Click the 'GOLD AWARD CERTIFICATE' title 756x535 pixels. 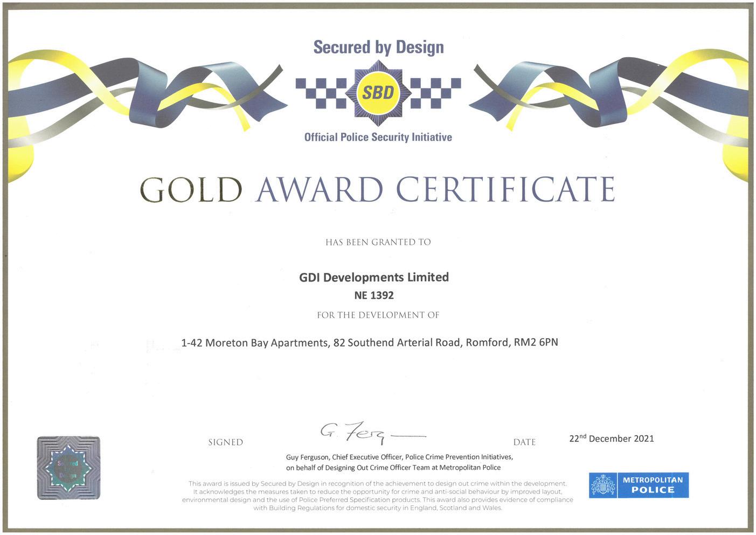point(377,189)
